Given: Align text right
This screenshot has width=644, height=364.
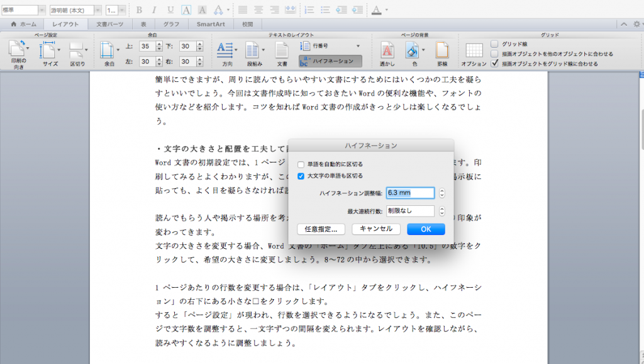Looking at the screenshot, I should click(x=274, y=10).
